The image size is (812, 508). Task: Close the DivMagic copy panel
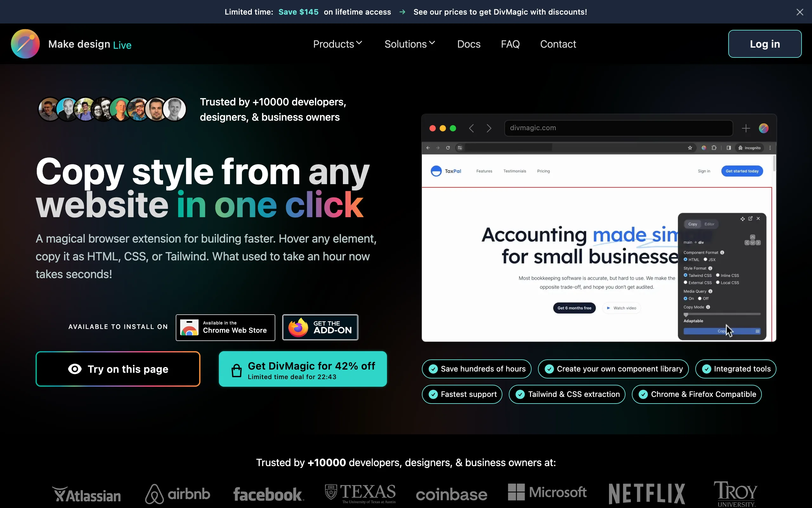click(x=758, y=218)
